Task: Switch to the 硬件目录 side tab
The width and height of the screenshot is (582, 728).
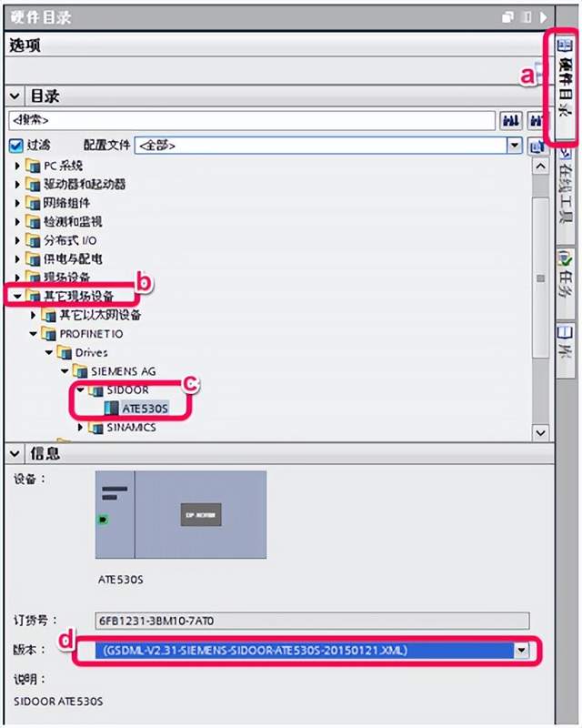Action: coord(566,79)
